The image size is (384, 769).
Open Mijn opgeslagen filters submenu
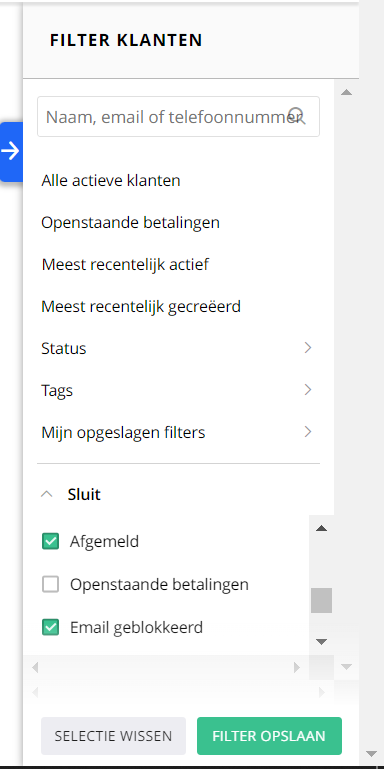[179, 433]
